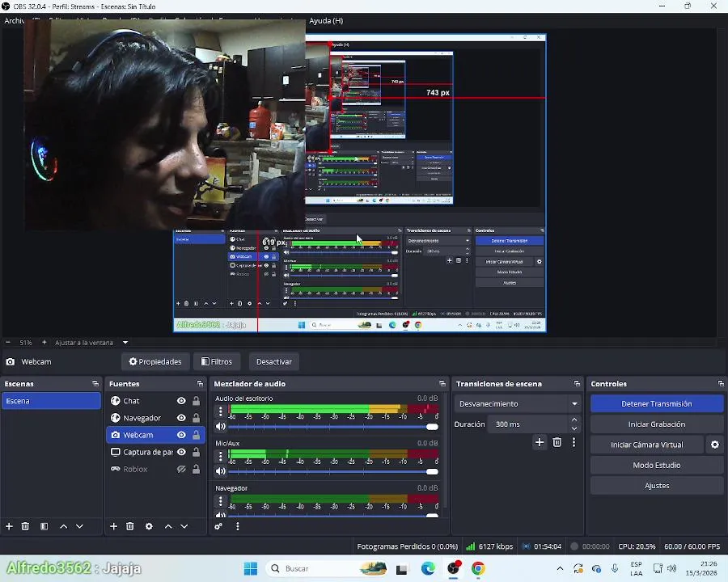Toggle lock on Navegador source
This screenshot has height=582, width=728.
click(197, 418)
